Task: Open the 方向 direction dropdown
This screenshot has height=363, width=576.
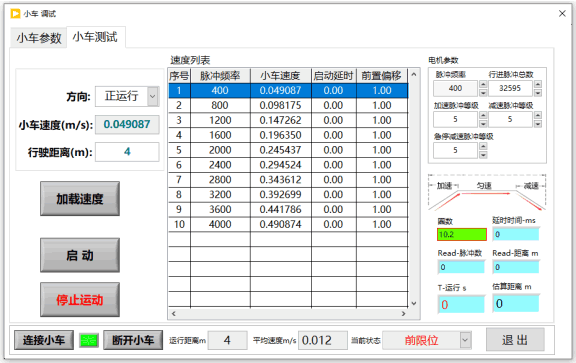Action: click(153, 97)
